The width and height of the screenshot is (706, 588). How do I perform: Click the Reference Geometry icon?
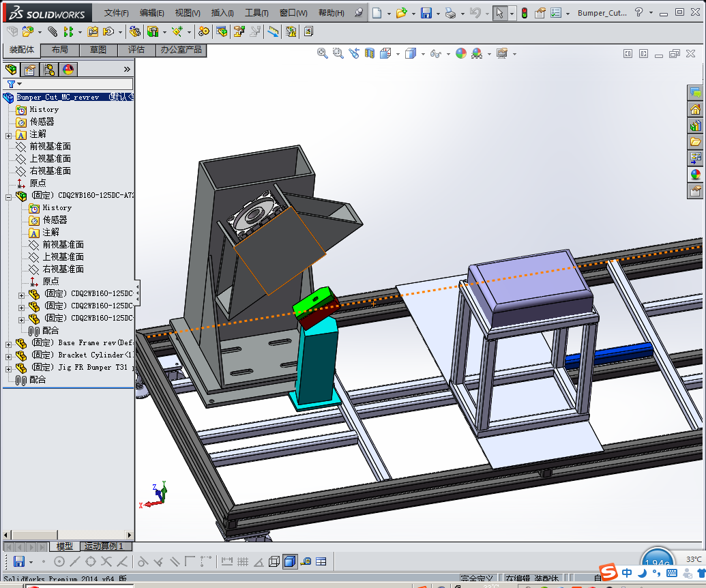tap(177, 31)
